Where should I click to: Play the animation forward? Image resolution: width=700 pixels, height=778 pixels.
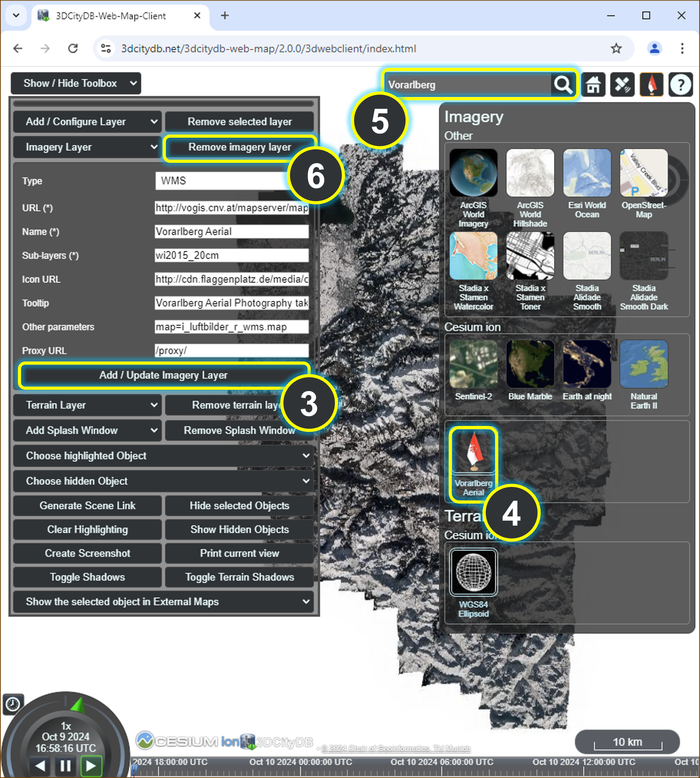[x=91, y=766]
